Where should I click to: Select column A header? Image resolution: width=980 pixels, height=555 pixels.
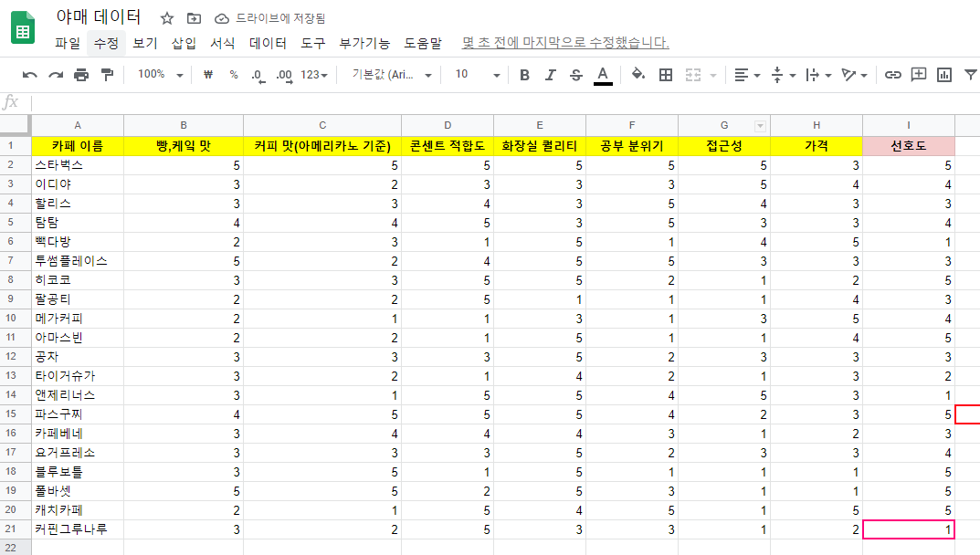click(78, 125)
